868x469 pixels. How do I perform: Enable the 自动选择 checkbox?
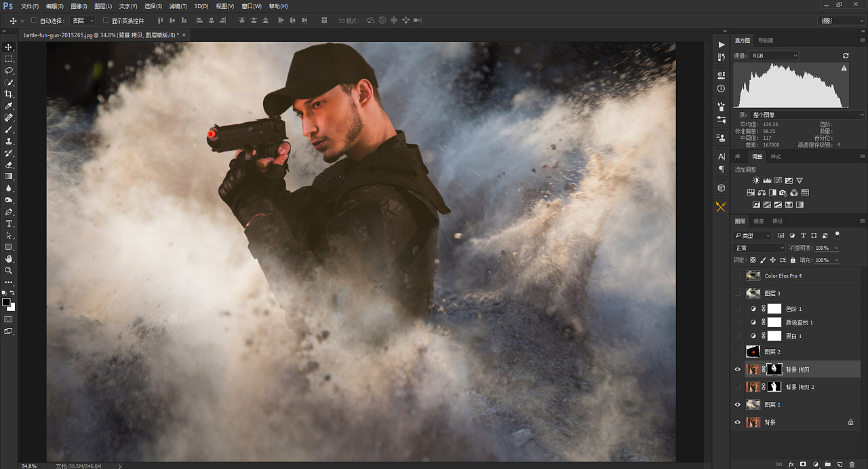(x=35, y=21)
